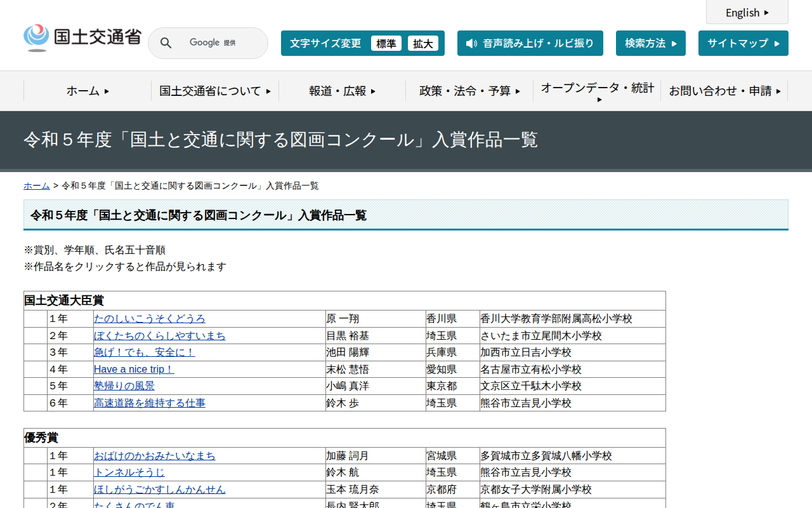This screenshot has height=508, width=812.
Task: Open the お問い合わせ・申請 menu item
Action: point(723,91)
